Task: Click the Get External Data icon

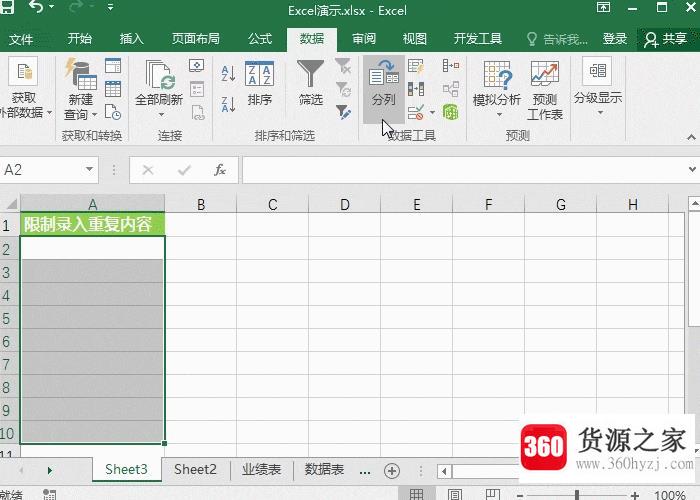Action: coord(23,71)
